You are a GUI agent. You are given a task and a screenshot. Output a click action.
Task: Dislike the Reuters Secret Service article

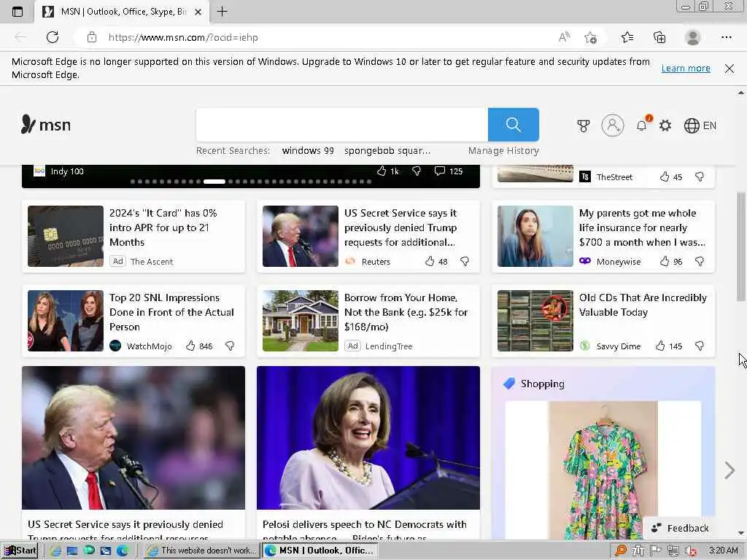coord(465,261)
